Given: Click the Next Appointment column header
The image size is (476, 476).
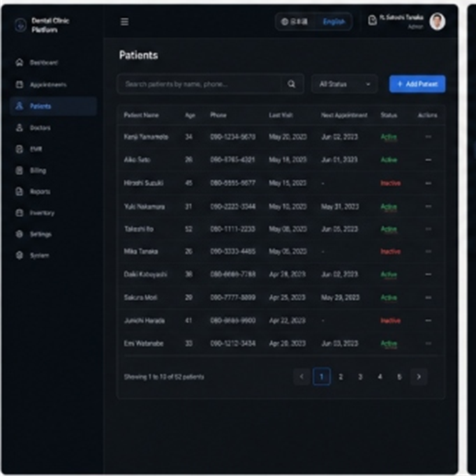Looking at the screenshot, I should click(344, 115).
